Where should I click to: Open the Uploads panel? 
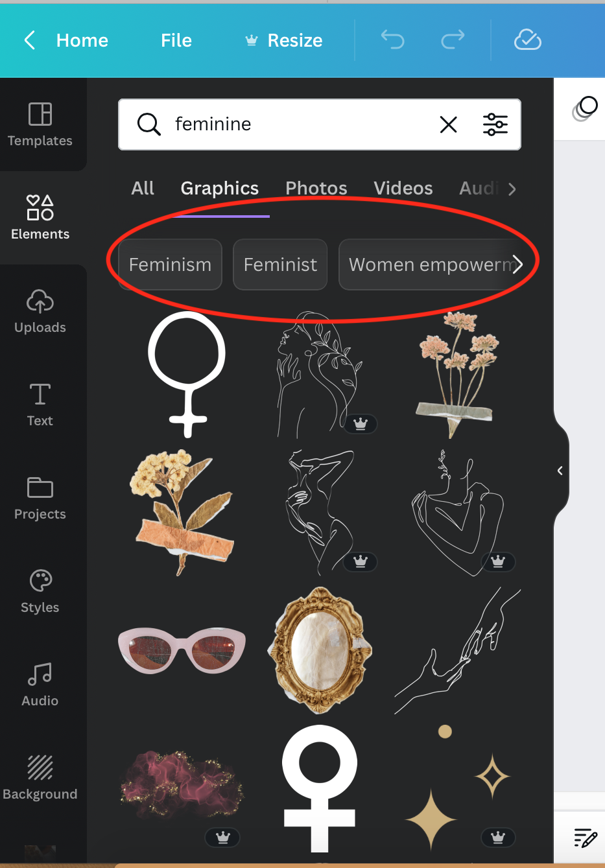coord(40,311)
